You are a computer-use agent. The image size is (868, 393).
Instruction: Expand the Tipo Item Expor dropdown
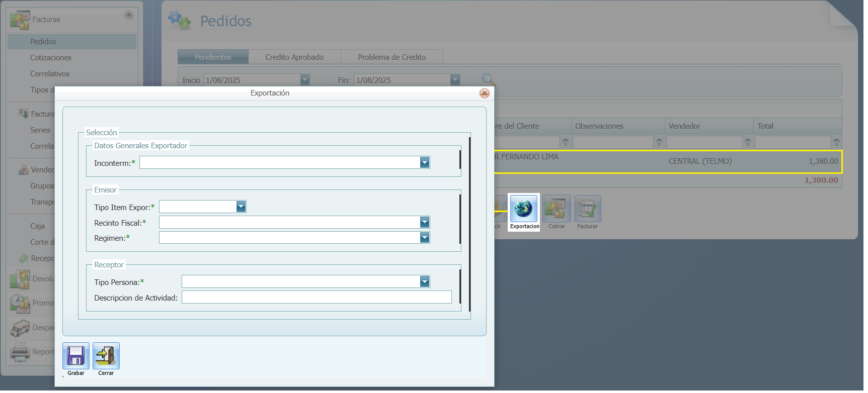click(241, 207)
